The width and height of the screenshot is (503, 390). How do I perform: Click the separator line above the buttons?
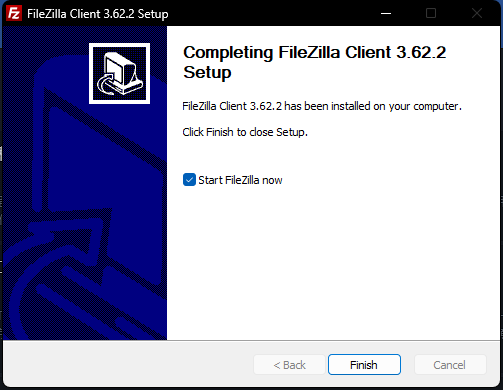click(x=251, y=340)
